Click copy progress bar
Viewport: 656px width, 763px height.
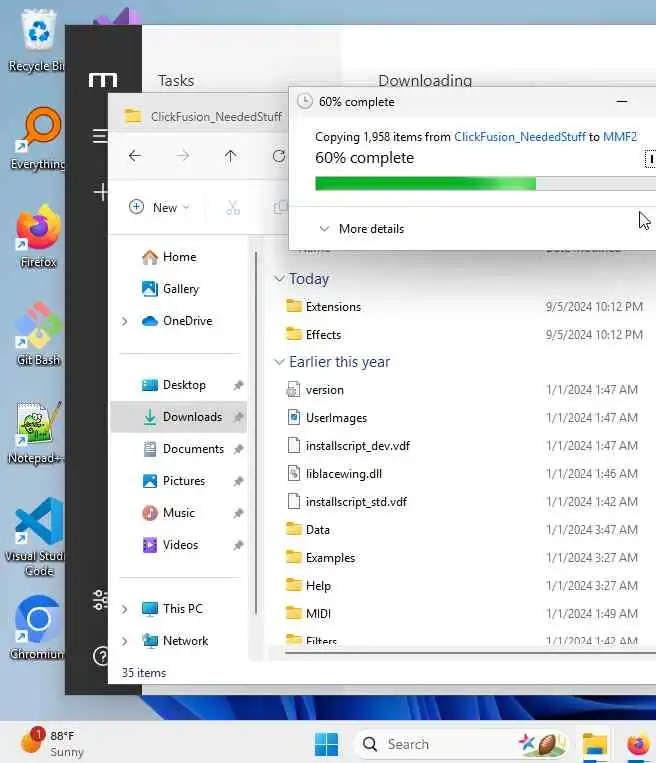point(486,183)
